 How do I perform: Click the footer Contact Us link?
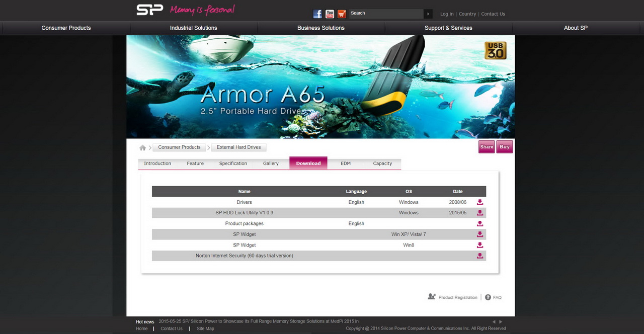tap(172, 328)
